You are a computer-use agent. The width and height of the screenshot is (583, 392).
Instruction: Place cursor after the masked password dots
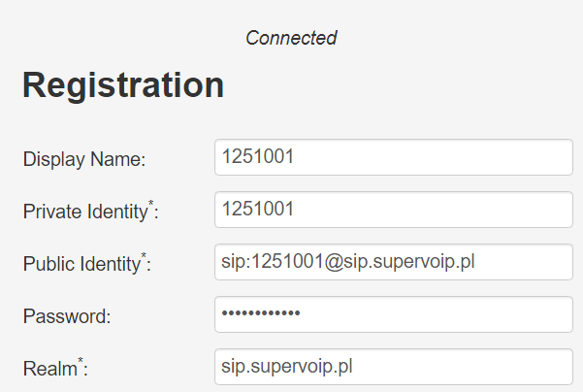coord(304,314)
